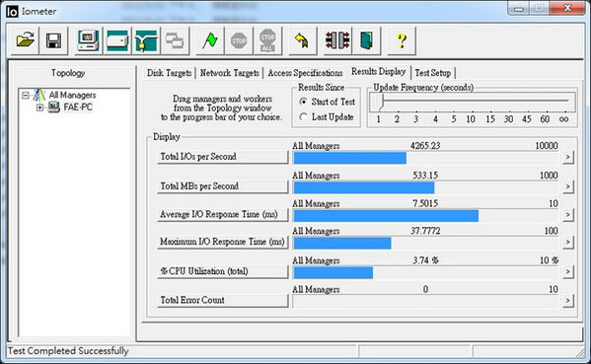This screenshot has height=364, width=591.
Task: Switch to Access Specifications tab
Action: pyautogui.click(x=305, y=73)
